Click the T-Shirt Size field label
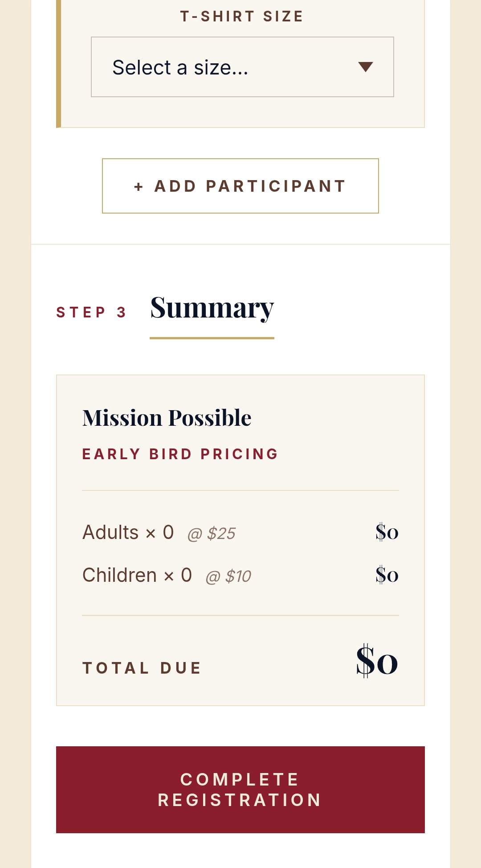 coord(242,16)
